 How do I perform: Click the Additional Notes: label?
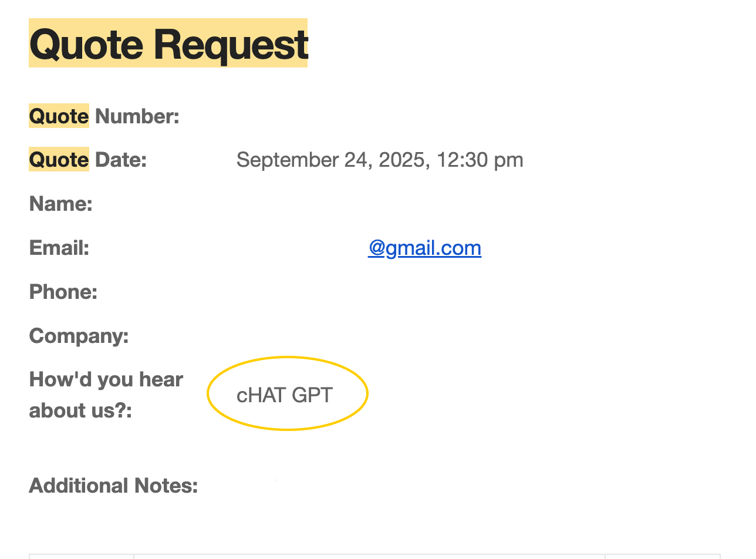point(113,486)
